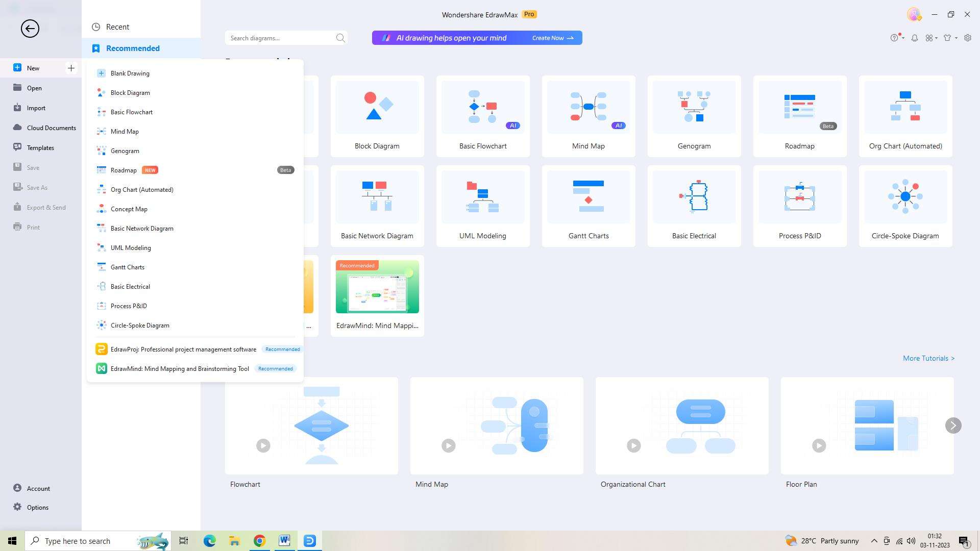
Task: Expand the New item dropdown
Action: pos(71,68)
